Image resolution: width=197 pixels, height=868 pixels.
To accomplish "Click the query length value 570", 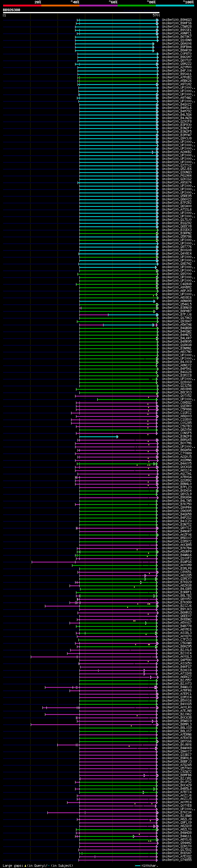I will pos(155,15).
